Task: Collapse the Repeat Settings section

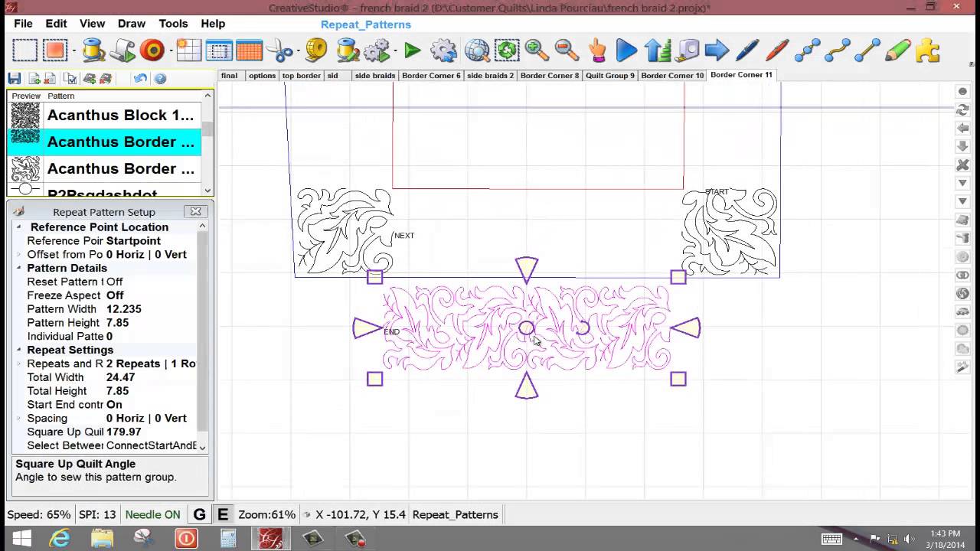Action: pos(19,350)
